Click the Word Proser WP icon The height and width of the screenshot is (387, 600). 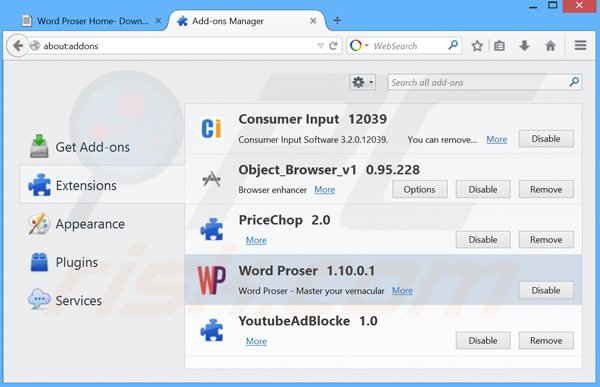click(x=211, y=280)
